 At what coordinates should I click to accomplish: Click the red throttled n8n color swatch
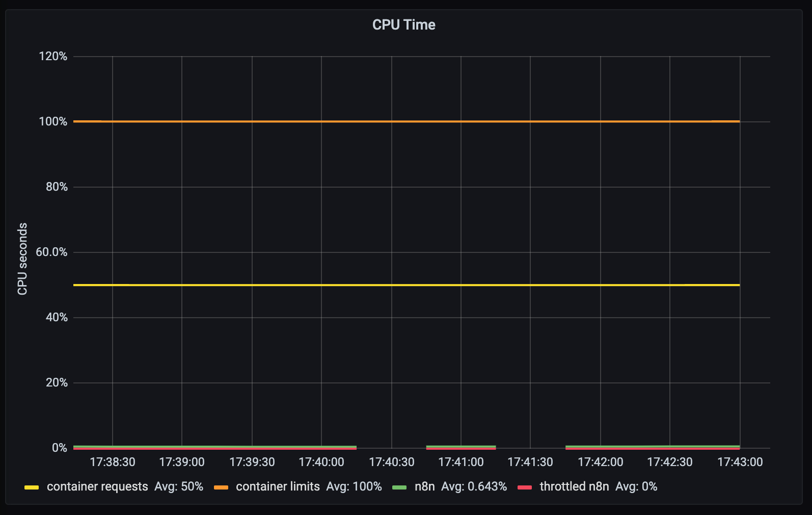525,487
